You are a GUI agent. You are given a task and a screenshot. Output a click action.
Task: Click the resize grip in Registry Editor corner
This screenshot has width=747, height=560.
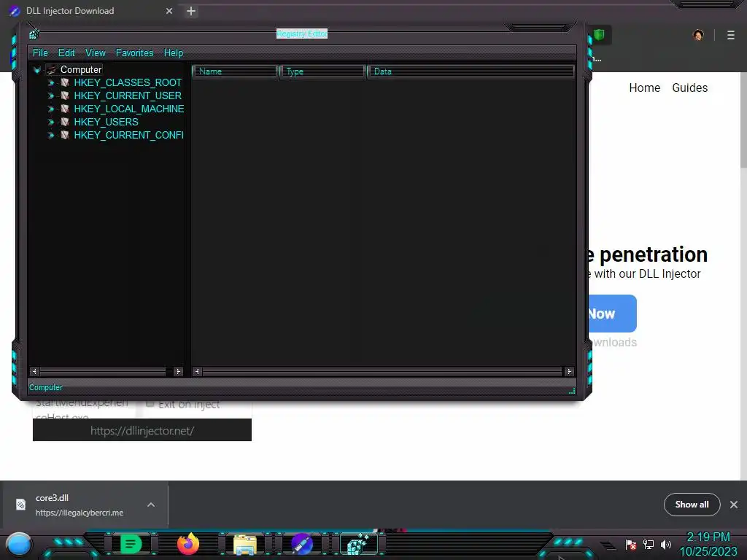point(572,391)
